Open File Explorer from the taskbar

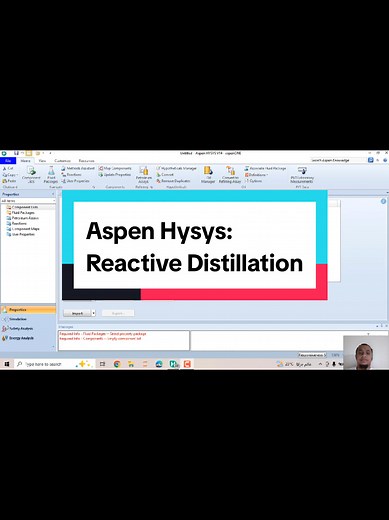click(131, 364)
